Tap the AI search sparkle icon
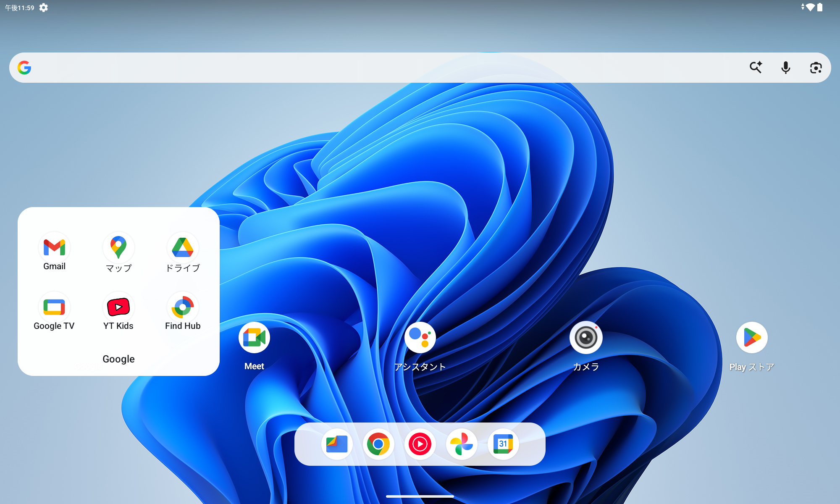840x504 pixels. (x=756, y=68)
